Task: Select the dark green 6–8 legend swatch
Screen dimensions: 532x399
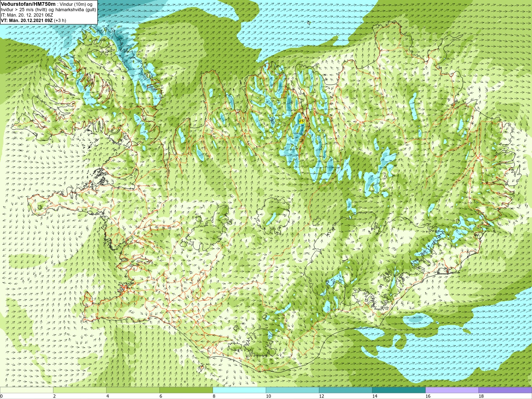Action: click(186, 390)
